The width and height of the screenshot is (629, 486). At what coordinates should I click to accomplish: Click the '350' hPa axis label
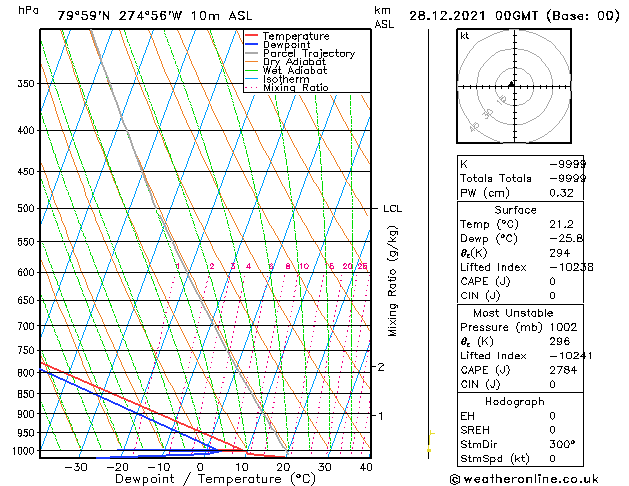coord(26,83)
